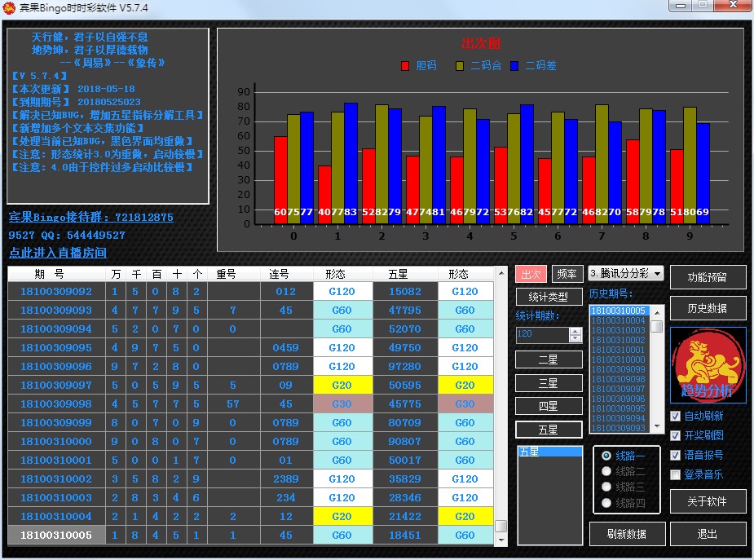The height and width of the screenshot is (560, 754).
Task: Uncheck the 开奖刷图 option
Action: (675, 435)
